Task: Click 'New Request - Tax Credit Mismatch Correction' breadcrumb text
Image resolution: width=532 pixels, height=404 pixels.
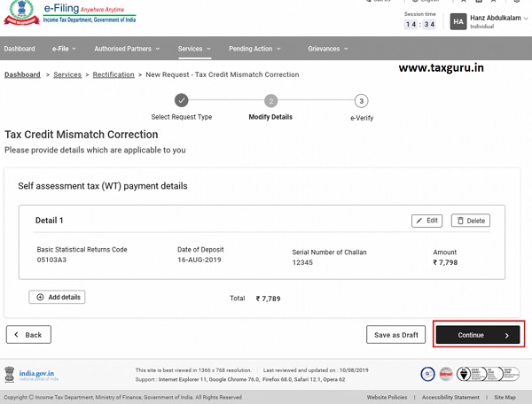Action: (223, 74)
